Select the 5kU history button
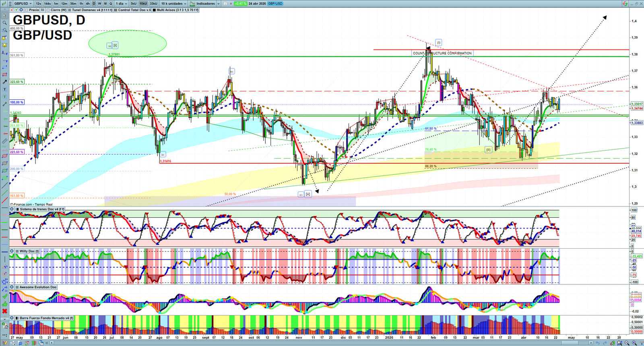The height and width of the screenshot is (346, 644). 133,4
